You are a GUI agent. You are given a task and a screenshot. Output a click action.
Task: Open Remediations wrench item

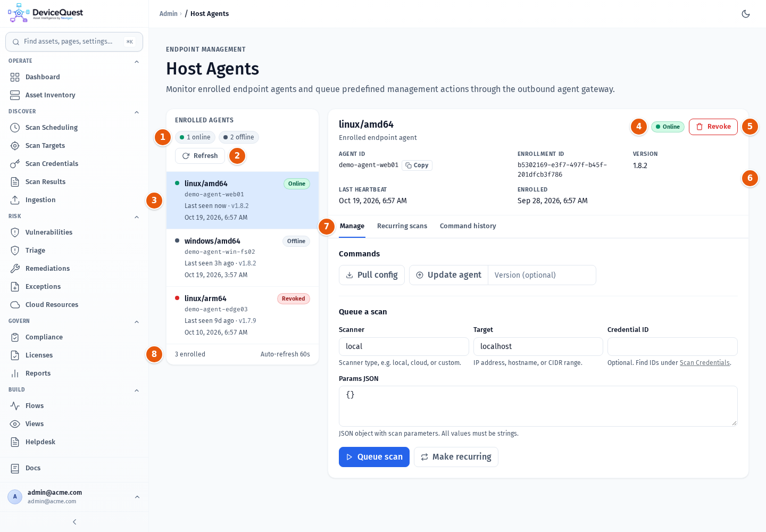(x=74, y=269)
